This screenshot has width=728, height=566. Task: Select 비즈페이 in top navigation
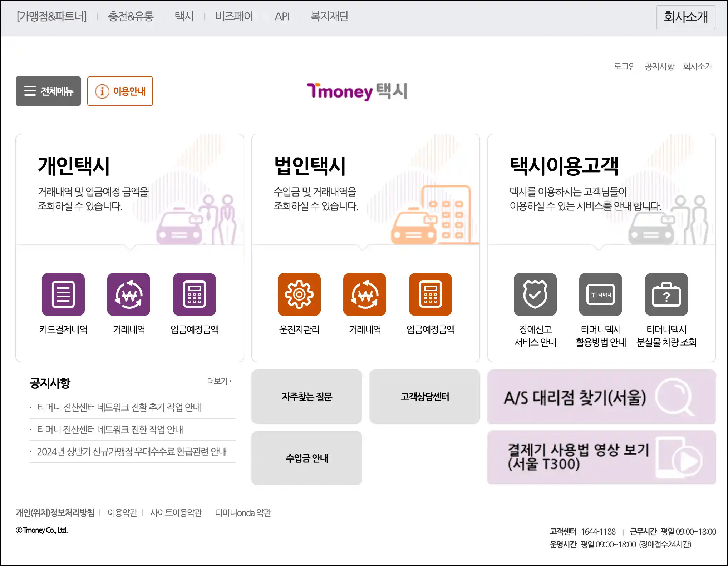tap(234, 16)
